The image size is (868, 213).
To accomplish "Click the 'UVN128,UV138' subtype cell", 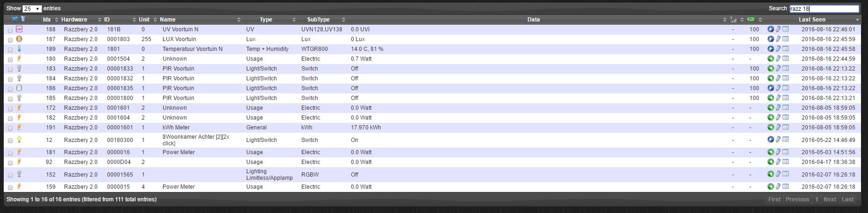I will point(321,29).
